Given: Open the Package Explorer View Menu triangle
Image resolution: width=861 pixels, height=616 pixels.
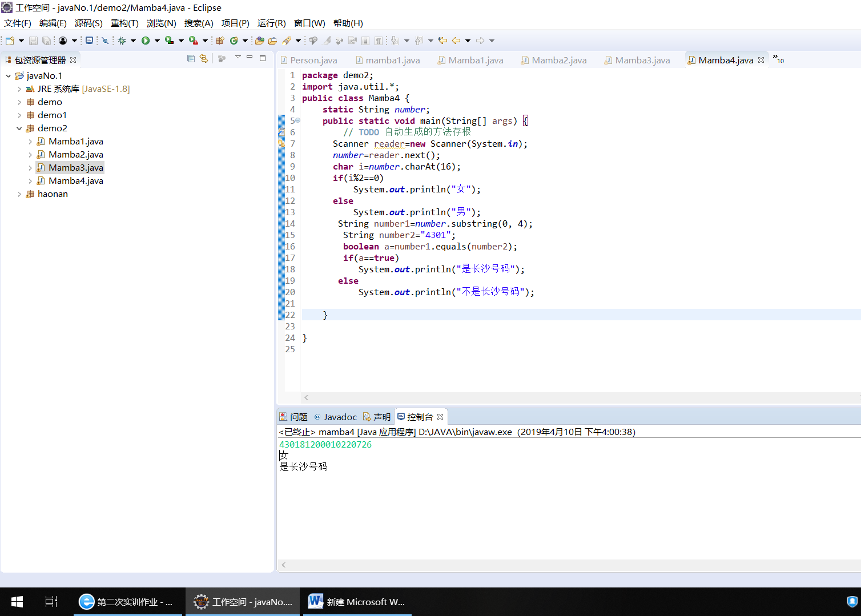Looking at the screenshot, I should point(238,57).
